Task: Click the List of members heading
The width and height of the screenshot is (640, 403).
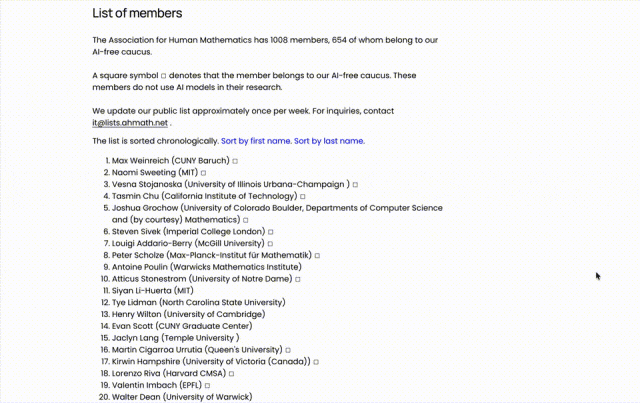Action: [x=137, y=13]
